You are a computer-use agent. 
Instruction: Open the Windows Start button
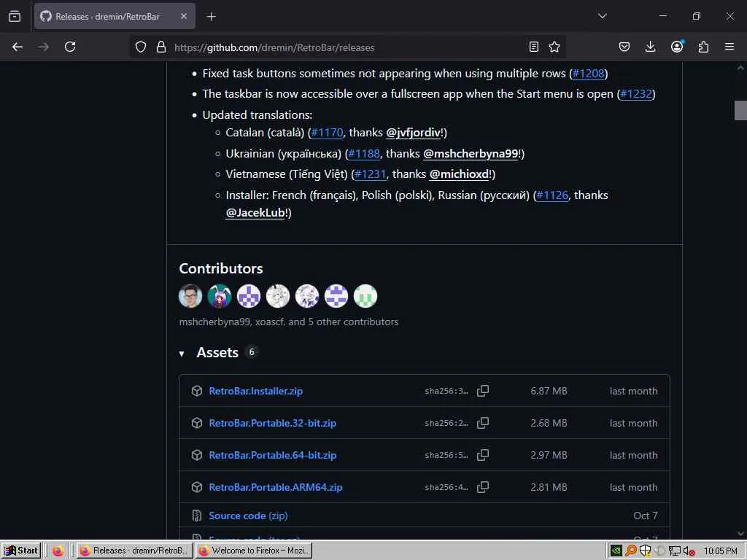point(21,551)
